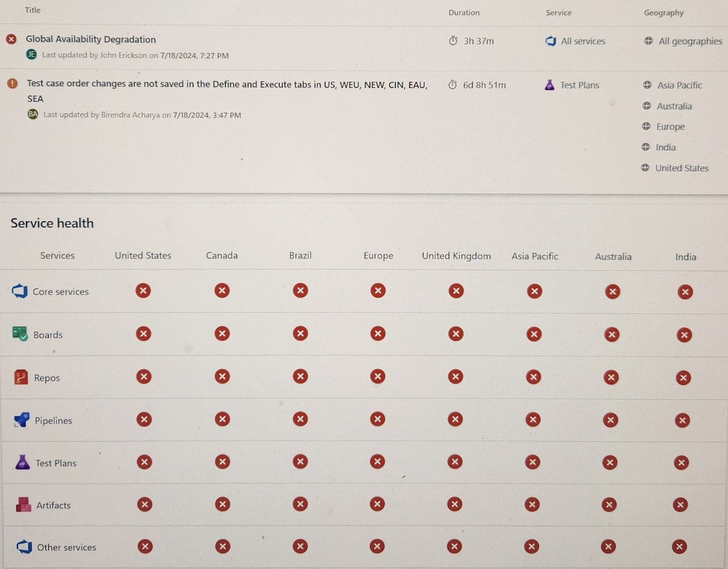Image resolution: width=728 pixels, height=569 pixels.
Task: Click the United States column header
Action: tap(143, 255)
